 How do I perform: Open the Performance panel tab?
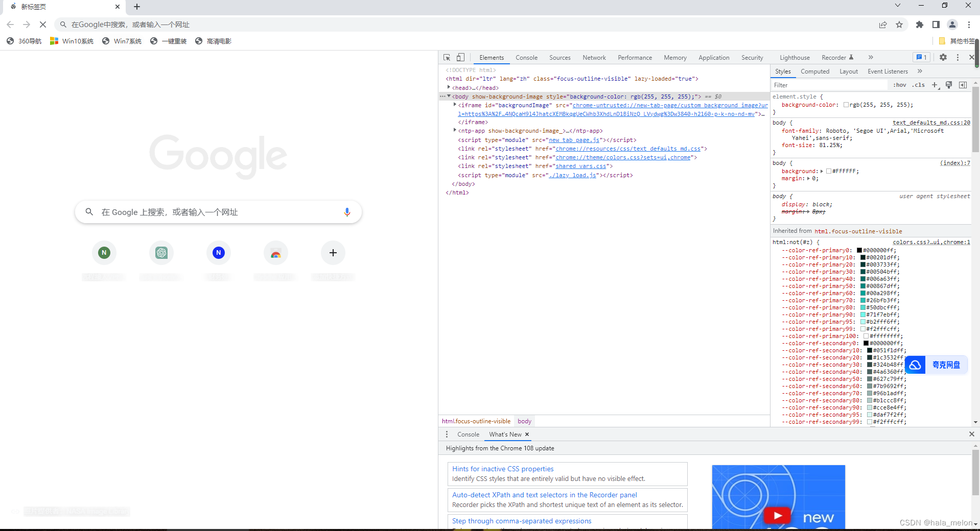(x=635, y=58)
